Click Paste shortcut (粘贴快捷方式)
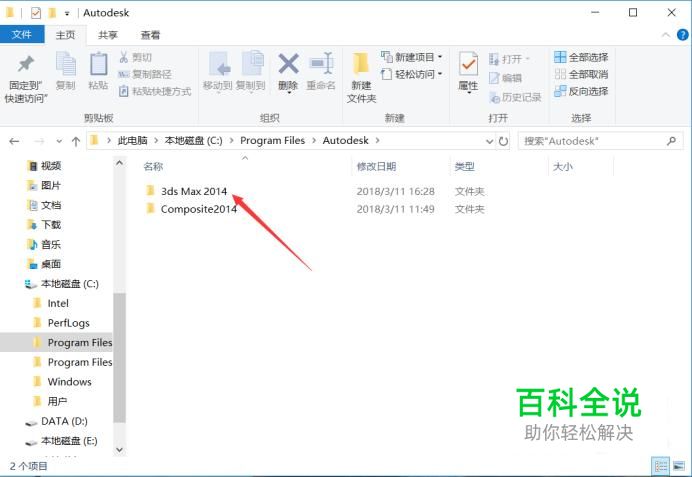 [x=155, y=91]
